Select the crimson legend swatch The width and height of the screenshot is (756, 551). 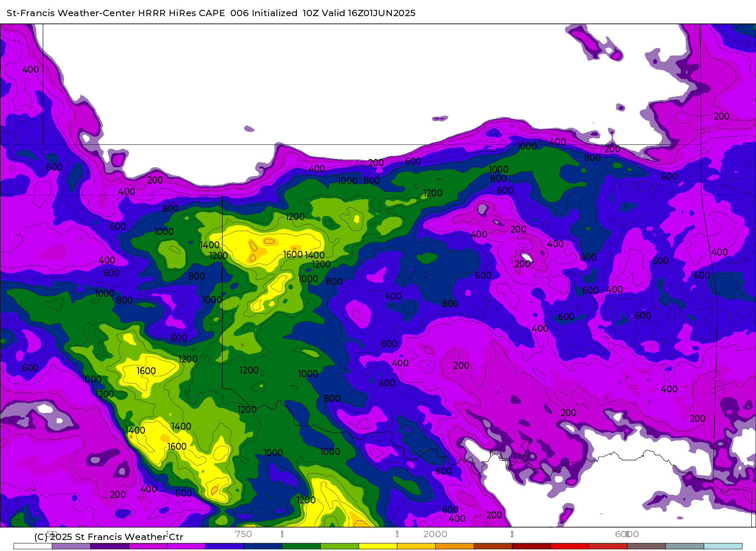click(x=608, y=546)
